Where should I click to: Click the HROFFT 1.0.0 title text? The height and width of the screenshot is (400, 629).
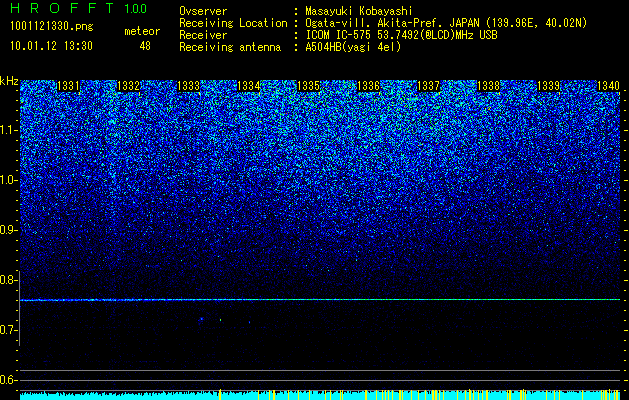pyautogui.click(x=78, y=8)
